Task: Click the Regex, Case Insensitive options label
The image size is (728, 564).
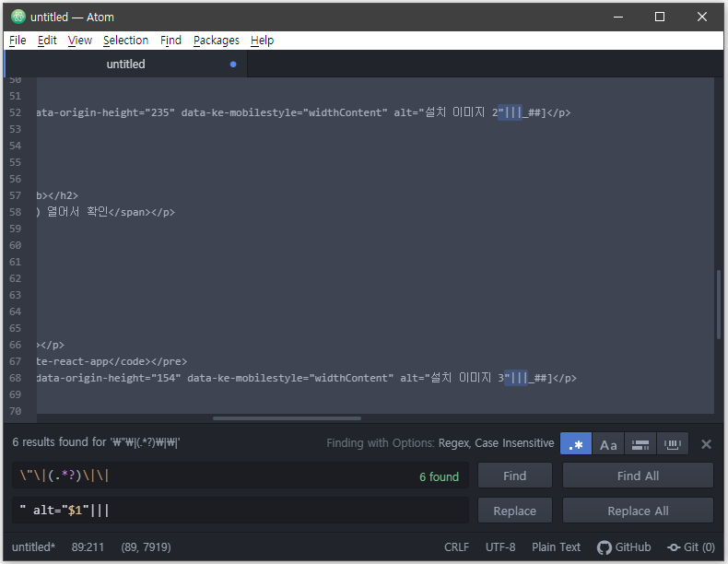Action: click(496, 443)
